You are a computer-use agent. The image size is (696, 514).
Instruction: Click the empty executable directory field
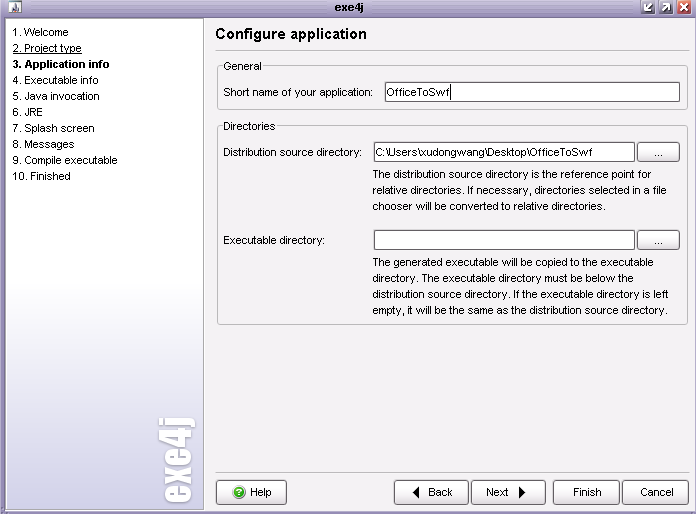504,240
